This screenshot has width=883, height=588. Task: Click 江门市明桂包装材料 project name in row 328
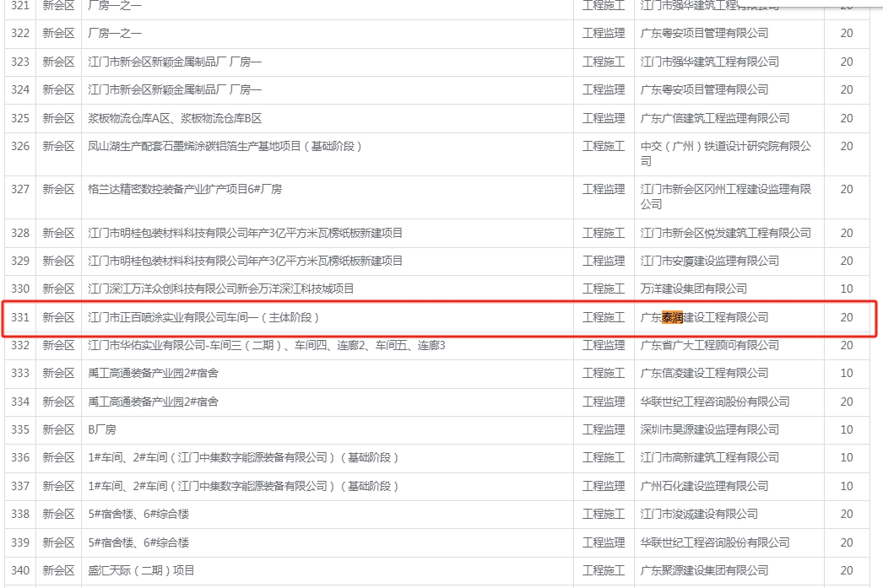click(245, 233)
